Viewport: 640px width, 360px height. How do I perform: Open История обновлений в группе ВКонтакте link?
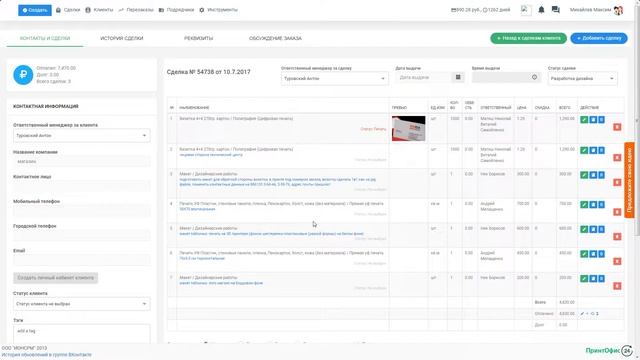(47, 355)
